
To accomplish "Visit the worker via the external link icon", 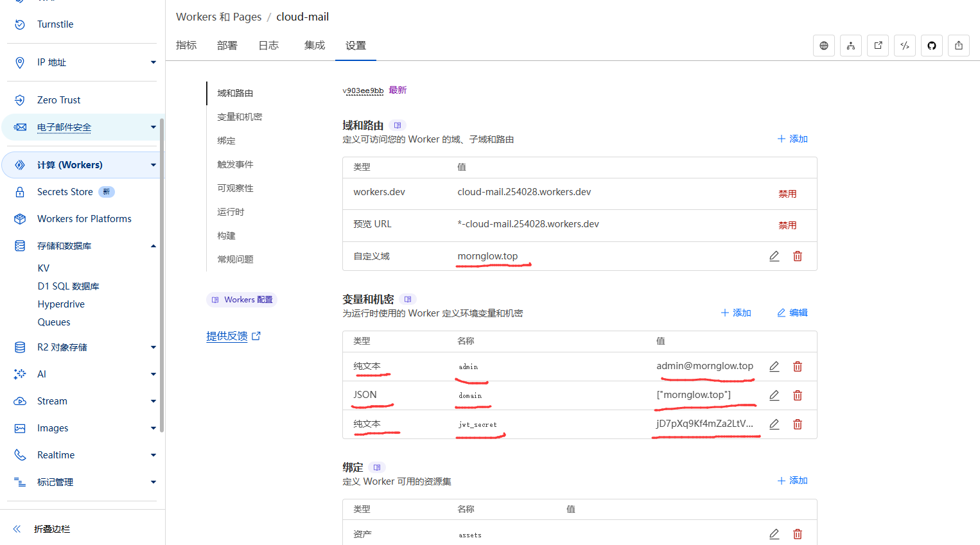I will click(x=878, y=45).
